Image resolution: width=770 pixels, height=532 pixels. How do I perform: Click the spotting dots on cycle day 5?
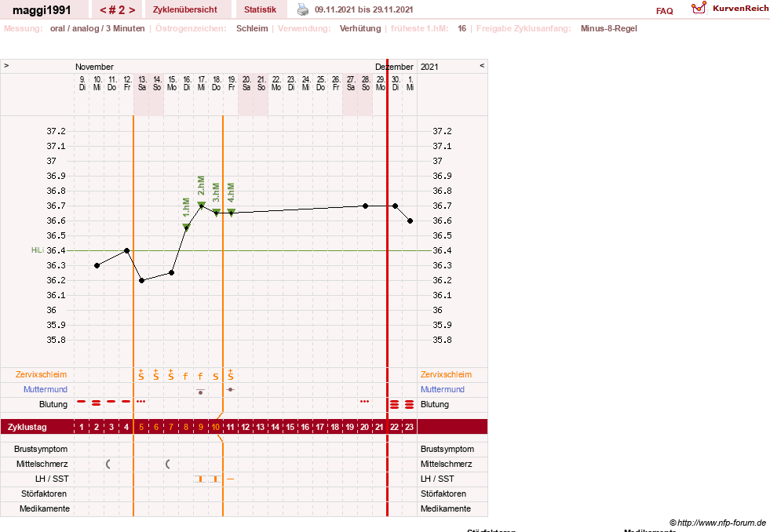[141, 402]
